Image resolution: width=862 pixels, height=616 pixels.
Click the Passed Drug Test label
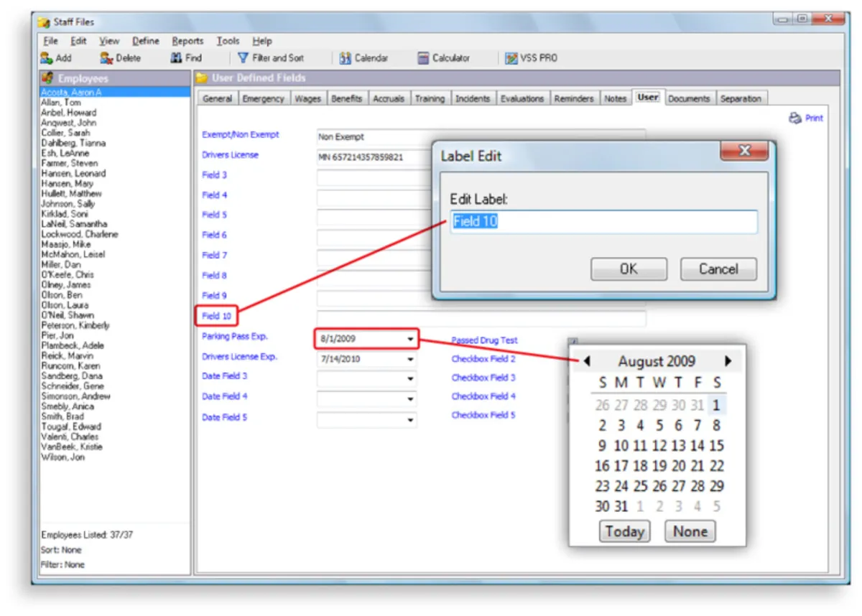tap(484, 340)
